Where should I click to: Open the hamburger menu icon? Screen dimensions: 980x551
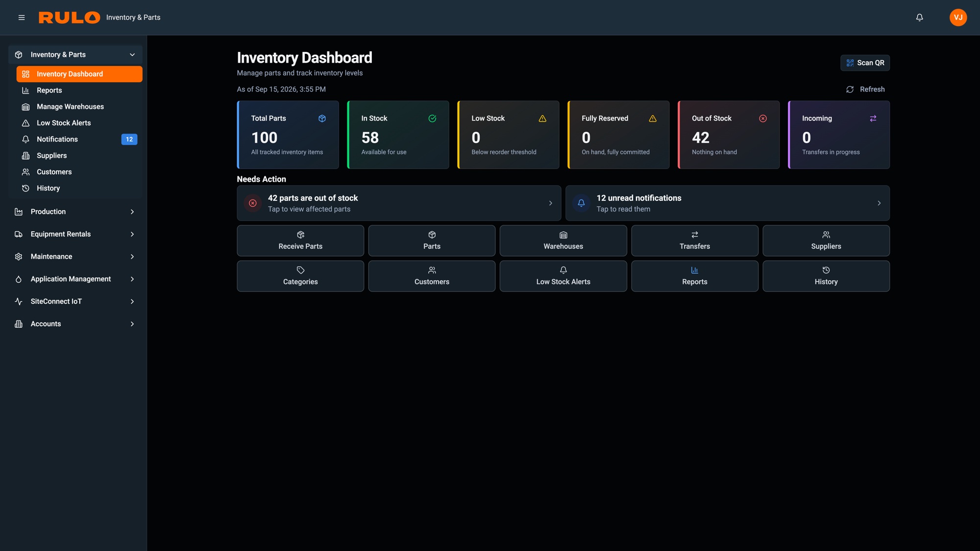[22, 18]
